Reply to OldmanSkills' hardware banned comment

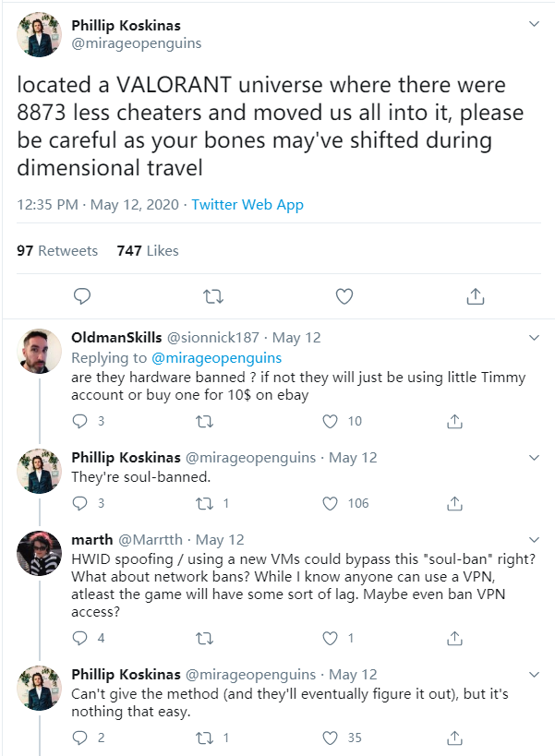[80, 421]
